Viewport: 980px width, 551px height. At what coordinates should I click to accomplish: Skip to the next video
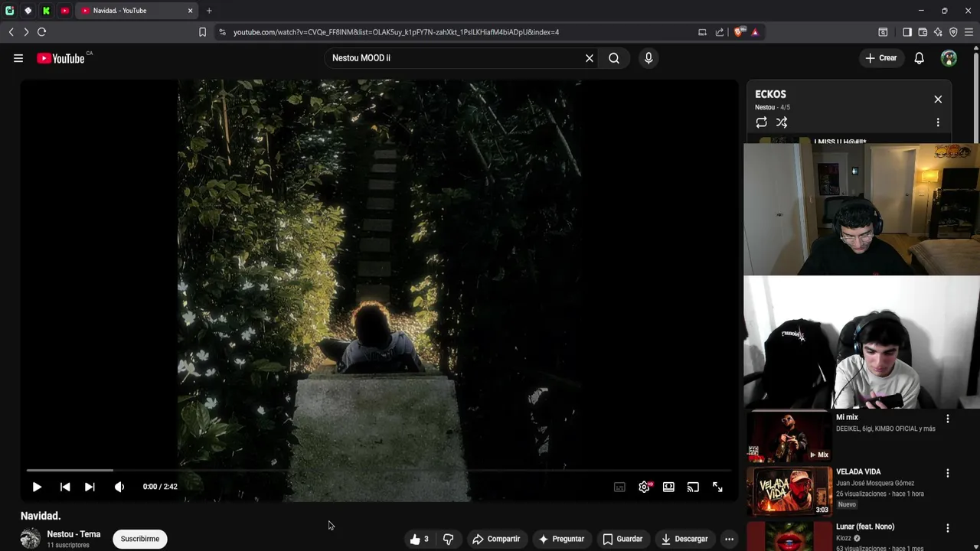click(x=90, y=487)
